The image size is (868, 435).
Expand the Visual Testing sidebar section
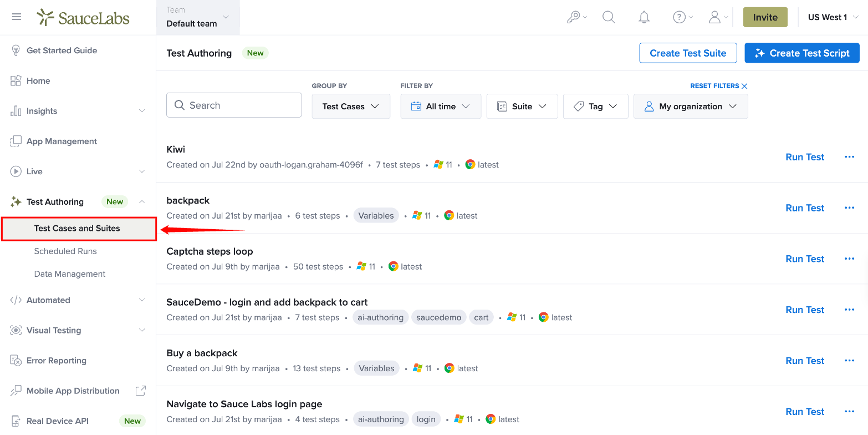click(142, 330)
